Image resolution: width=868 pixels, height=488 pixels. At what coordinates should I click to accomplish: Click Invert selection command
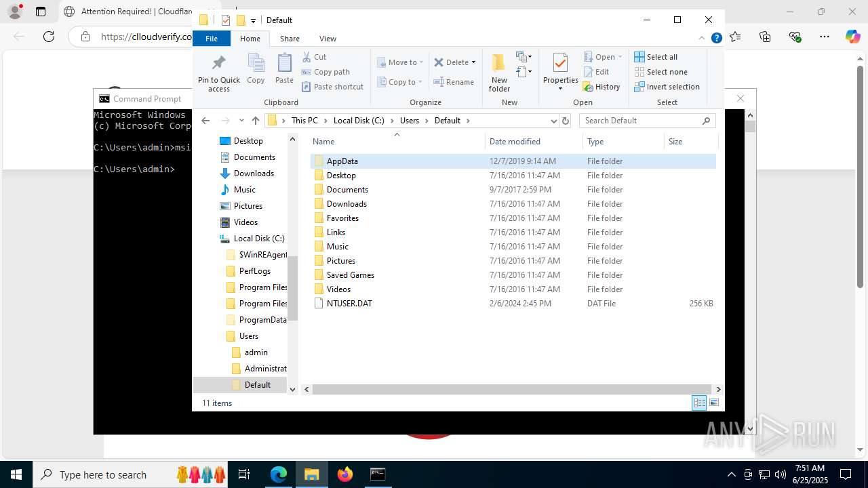pos(667,87)
